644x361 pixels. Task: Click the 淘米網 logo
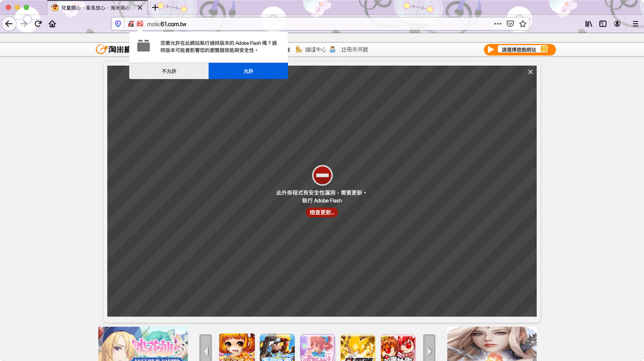pyautogui.click(x=113, y=49)
